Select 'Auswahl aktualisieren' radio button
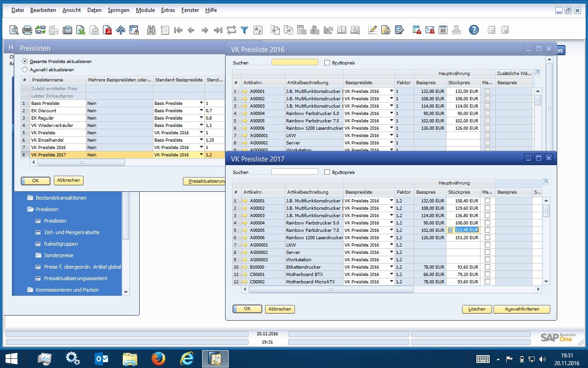 25,70
